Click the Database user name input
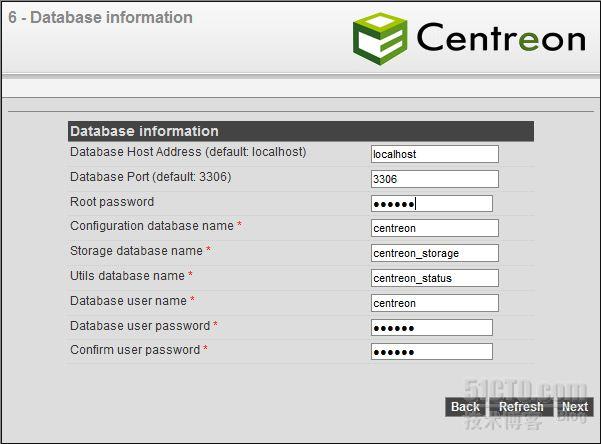The width and height of the screenshot is (601, 444). tap(434, 303)
